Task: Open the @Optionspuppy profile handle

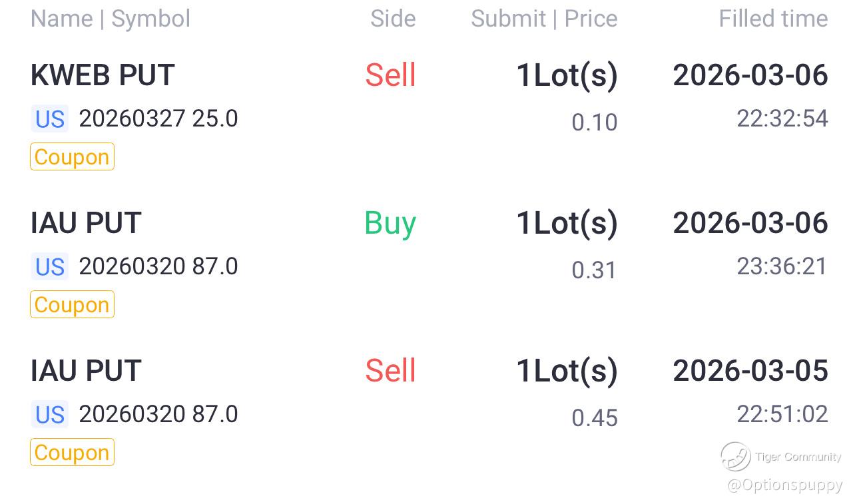Action: [784, 485]
